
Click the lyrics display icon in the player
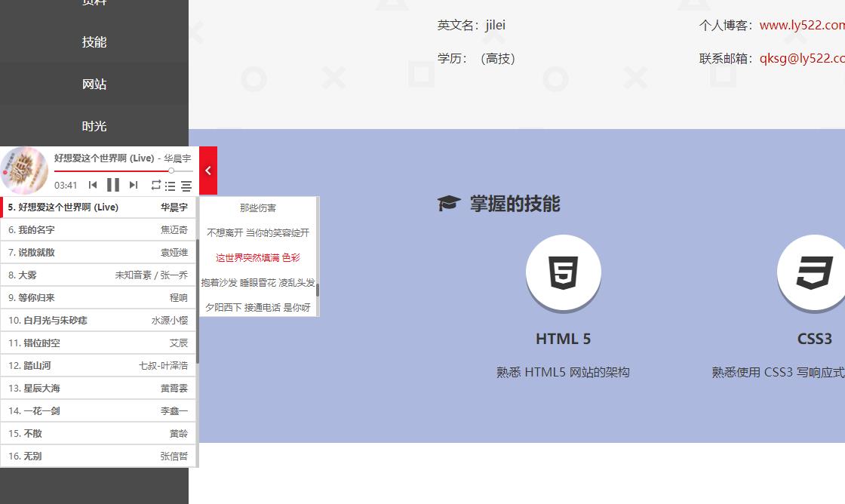click(186, 185)
